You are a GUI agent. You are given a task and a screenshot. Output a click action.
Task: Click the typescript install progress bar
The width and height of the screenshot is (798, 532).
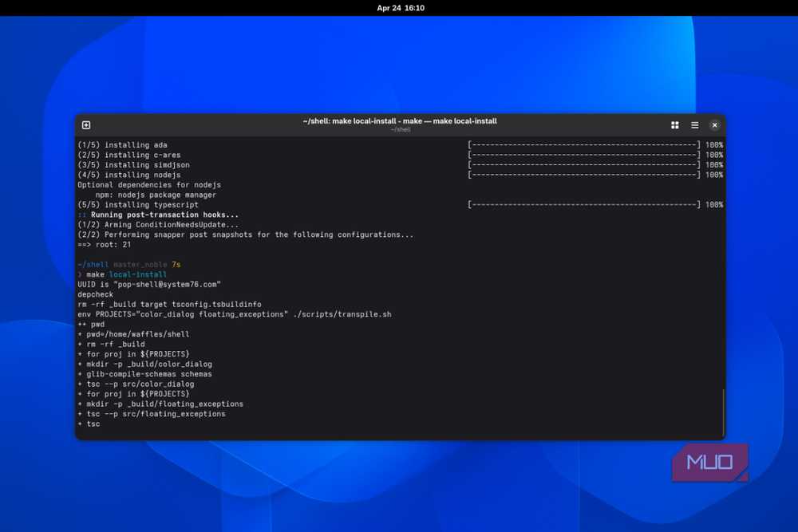(584, 205)
